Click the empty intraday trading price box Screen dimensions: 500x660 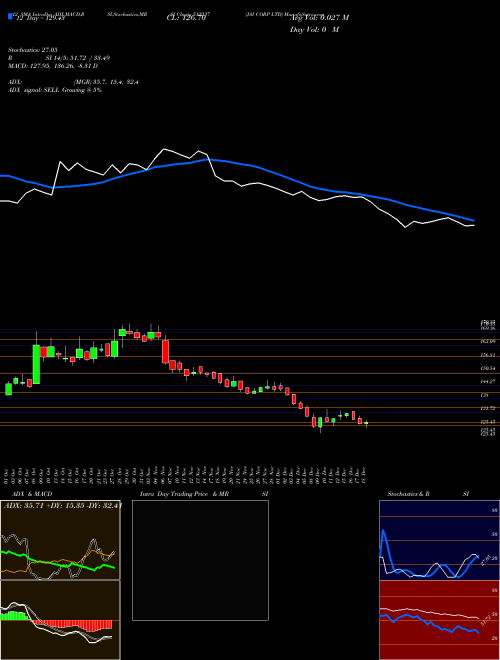200,560
